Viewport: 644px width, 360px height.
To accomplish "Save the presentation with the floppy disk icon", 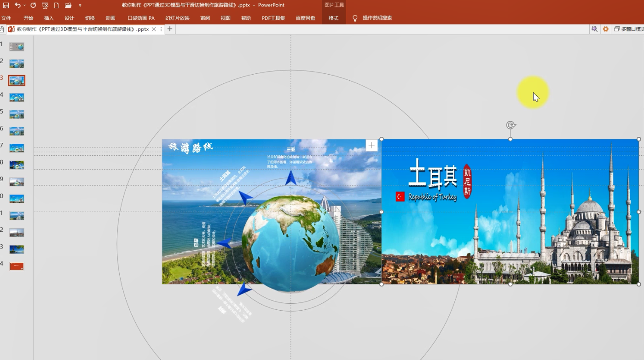I will click(6, 5).
